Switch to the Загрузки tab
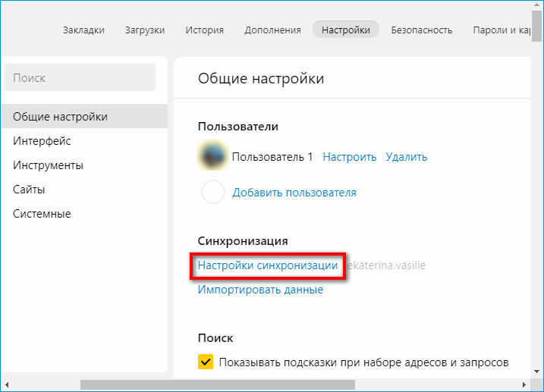Viewport: 544px width, 392px height. click(x=145, y=30)
